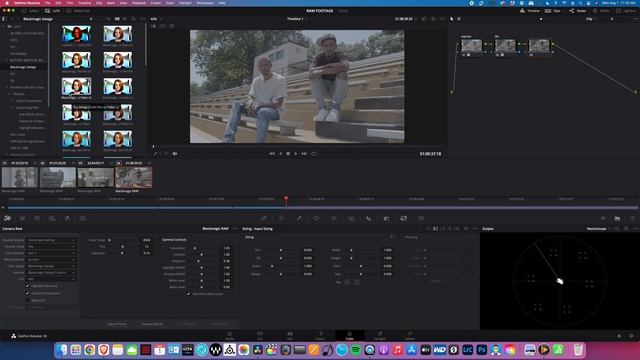Open the Tracker palette icon
Image resolution: width=640 pixels, height=360 pixels.
pos(333,219)
